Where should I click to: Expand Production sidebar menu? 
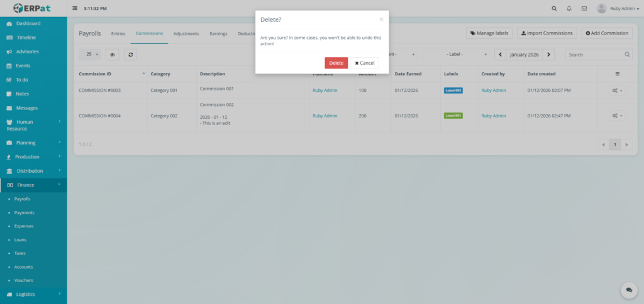tap(33, 157)
